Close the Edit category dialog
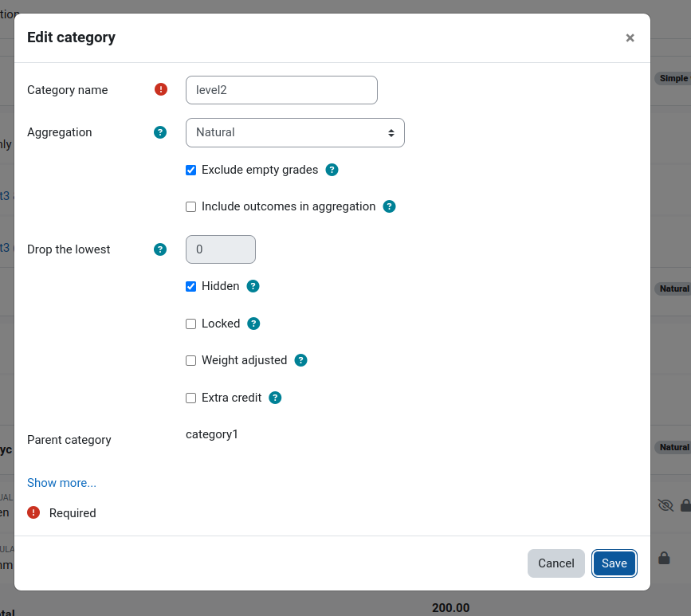 pos(630,38)
